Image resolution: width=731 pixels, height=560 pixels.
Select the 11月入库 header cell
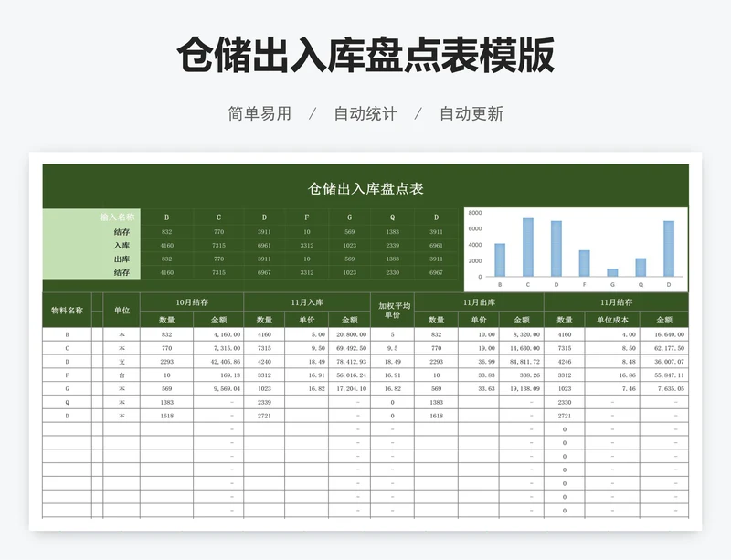tap(307, 302)
